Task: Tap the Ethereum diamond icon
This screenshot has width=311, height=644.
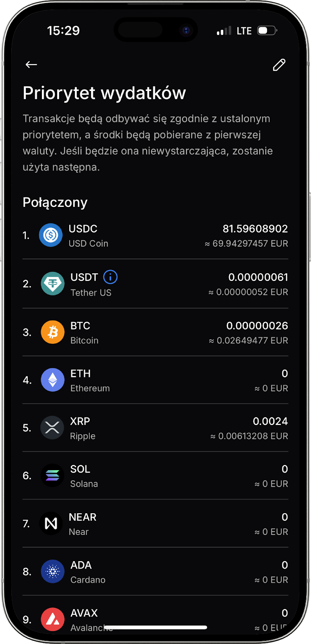Action: tap(53, 380)
